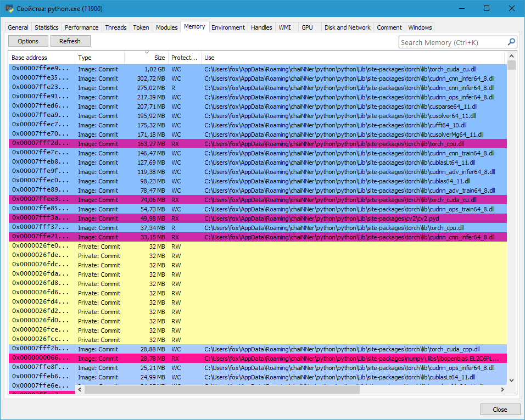
Task: Select private memory row 0x0000026fda...
Action: coord(258,275)
